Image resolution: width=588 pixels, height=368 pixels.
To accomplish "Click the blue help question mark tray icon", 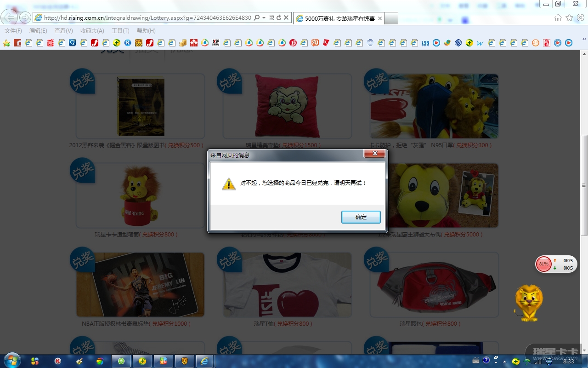I will [486, 361].
